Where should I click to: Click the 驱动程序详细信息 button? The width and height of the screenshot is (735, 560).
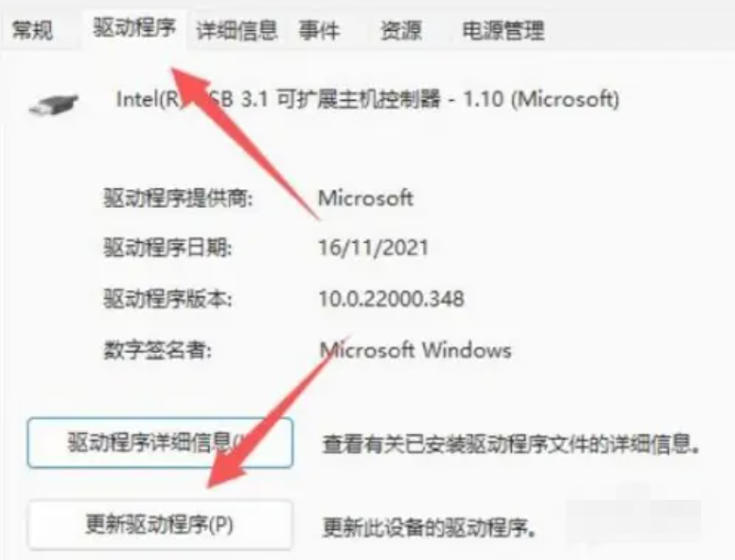pyautogui.click(x=160, y=443)
